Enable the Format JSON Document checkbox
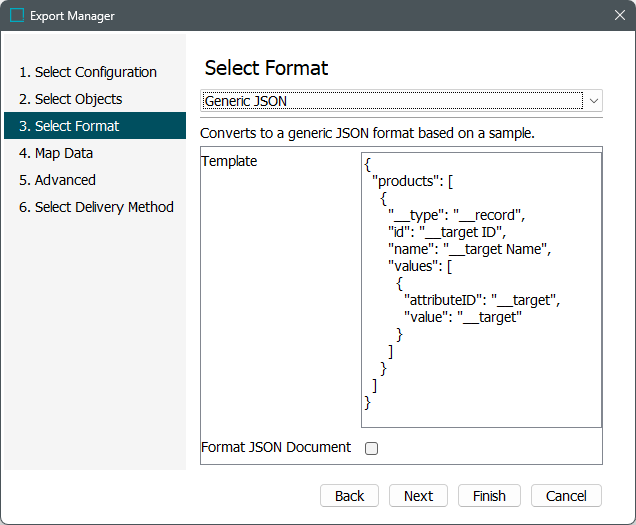Screen dimensions: 636x525 pos(371,449)
